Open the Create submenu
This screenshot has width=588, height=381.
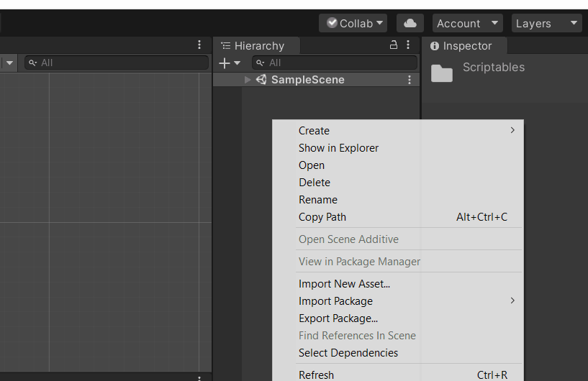click(398, 130)
